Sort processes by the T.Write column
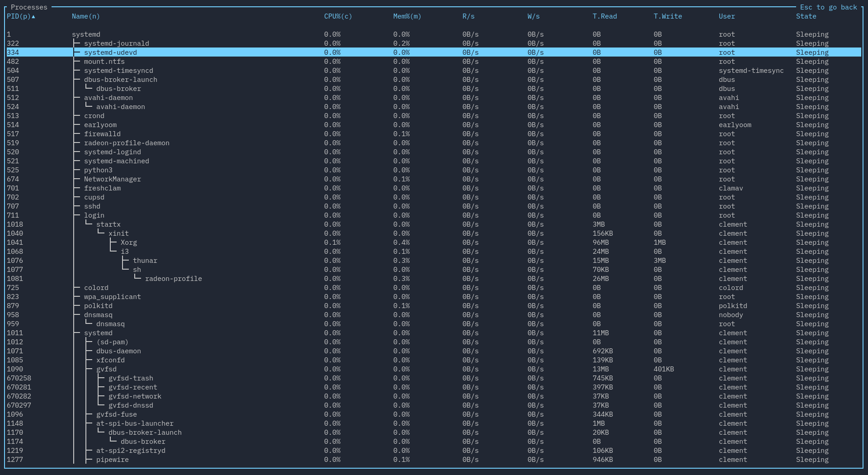 [x=667, y=16]
